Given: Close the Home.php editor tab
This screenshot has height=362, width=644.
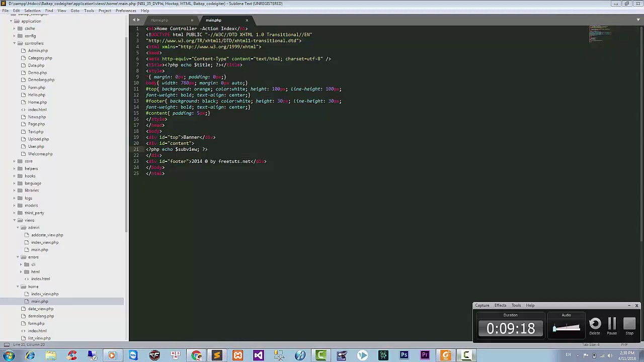Looking at the screenshot, I should click(192, 20).
